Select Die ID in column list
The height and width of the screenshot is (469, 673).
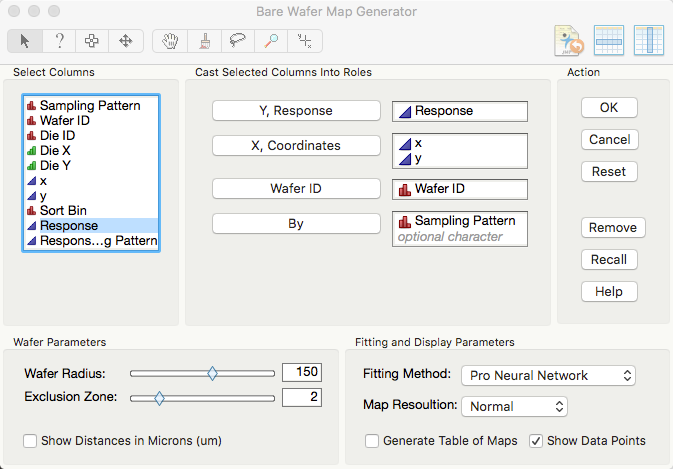click(91, 136)
